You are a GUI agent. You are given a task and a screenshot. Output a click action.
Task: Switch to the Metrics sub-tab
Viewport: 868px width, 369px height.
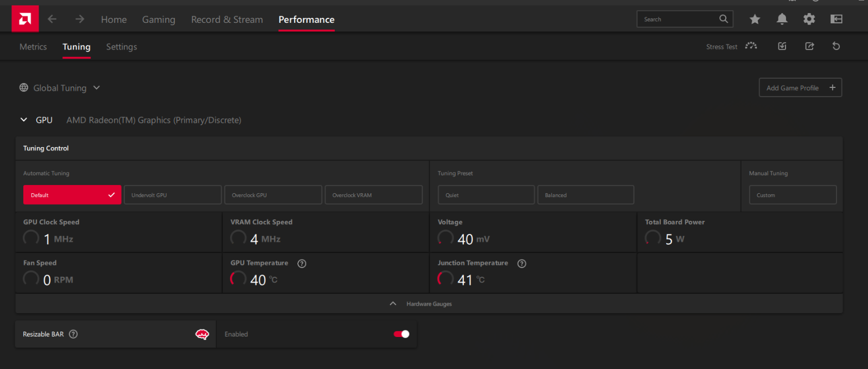click(33, 47)
